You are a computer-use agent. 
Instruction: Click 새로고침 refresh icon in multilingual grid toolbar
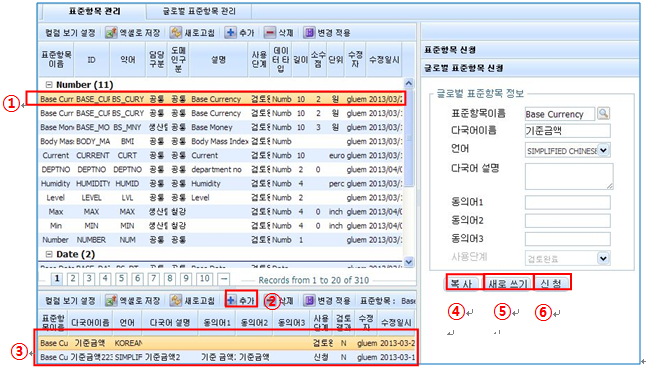176,301
